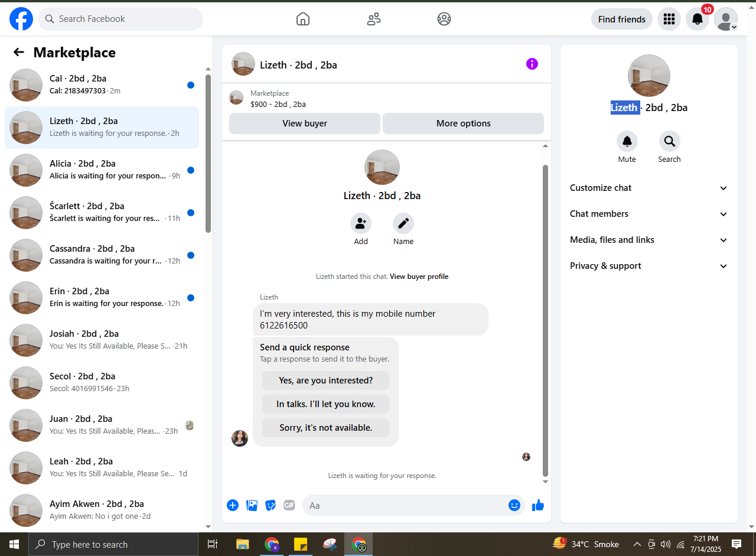Open Leah conversation in the list
Viewport: 756px width, 556px height.
pyautogui.click(x=102, y=468)
